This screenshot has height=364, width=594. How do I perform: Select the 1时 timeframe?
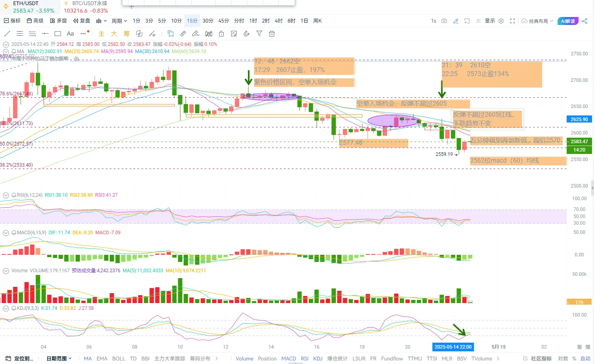(253, 21)
